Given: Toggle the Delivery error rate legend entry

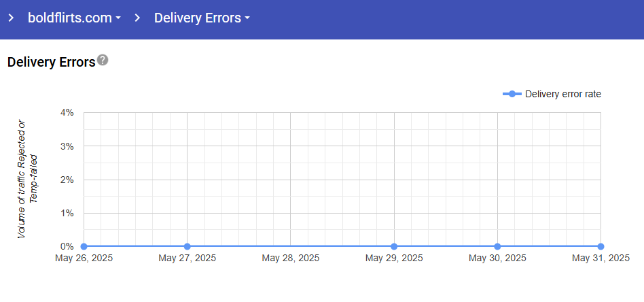Looking at the screenshot, I should (x=562, y=94).
